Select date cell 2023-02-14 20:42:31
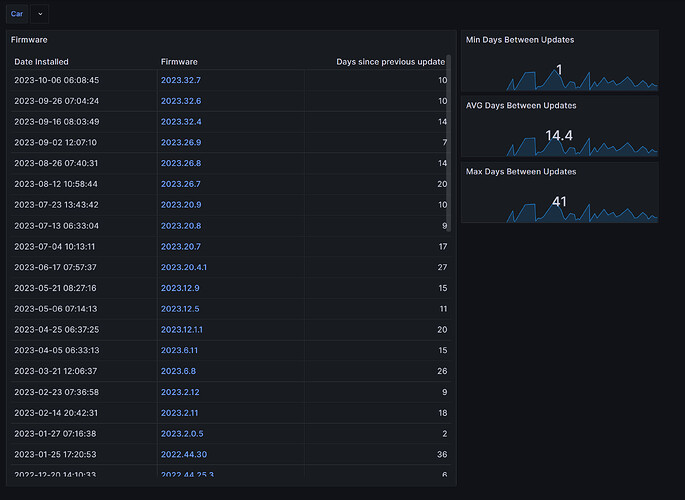This screenshot has height=500, width=685. click(56, 413)
